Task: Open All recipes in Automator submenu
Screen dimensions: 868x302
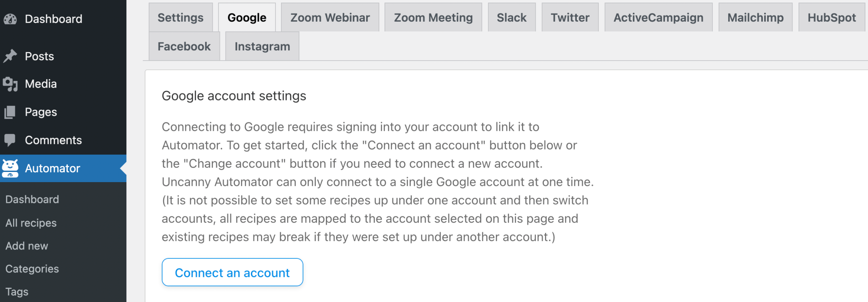Action: tap(31, 223)
